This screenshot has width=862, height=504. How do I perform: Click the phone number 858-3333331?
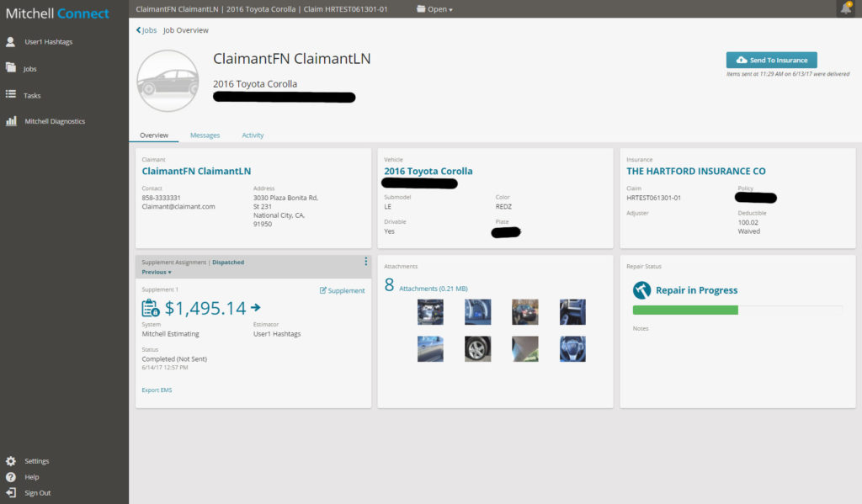(161, 198)
